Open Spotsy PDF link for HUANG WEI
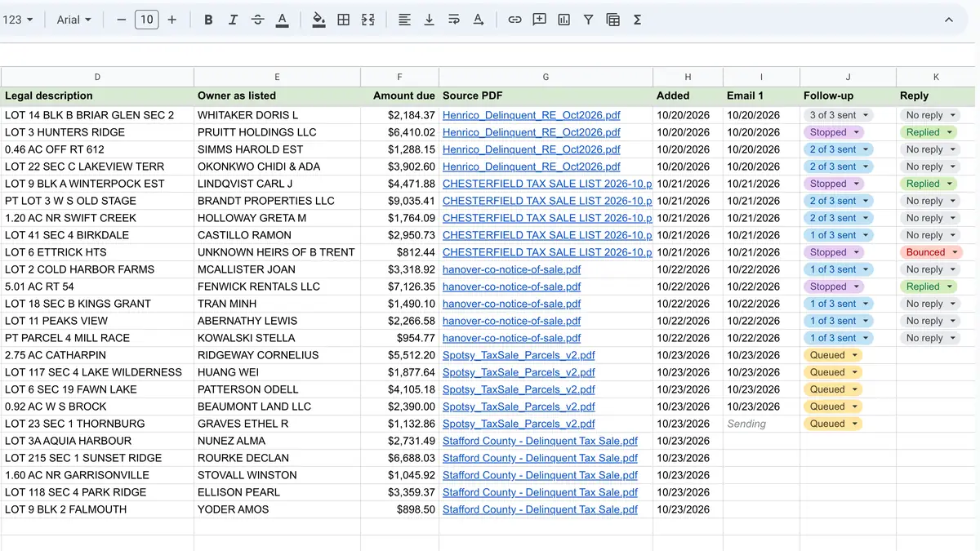 tap(519, 372)
